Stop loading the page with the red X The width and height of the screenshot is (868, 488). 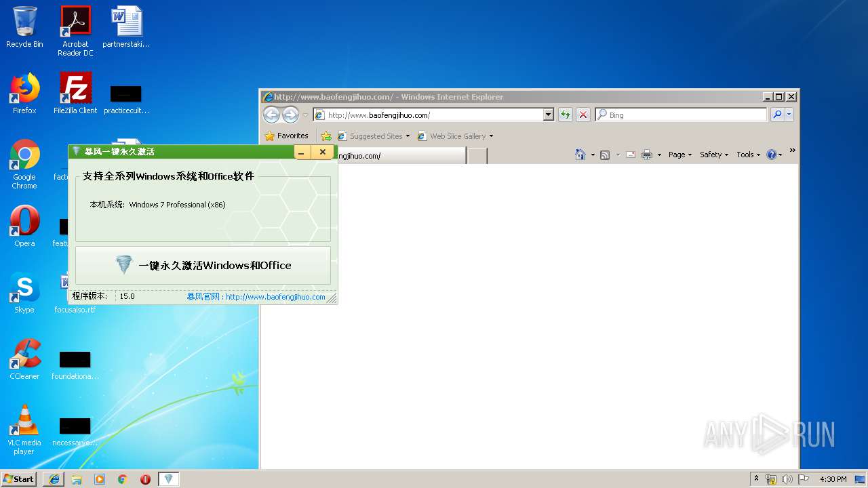(583, 115)
